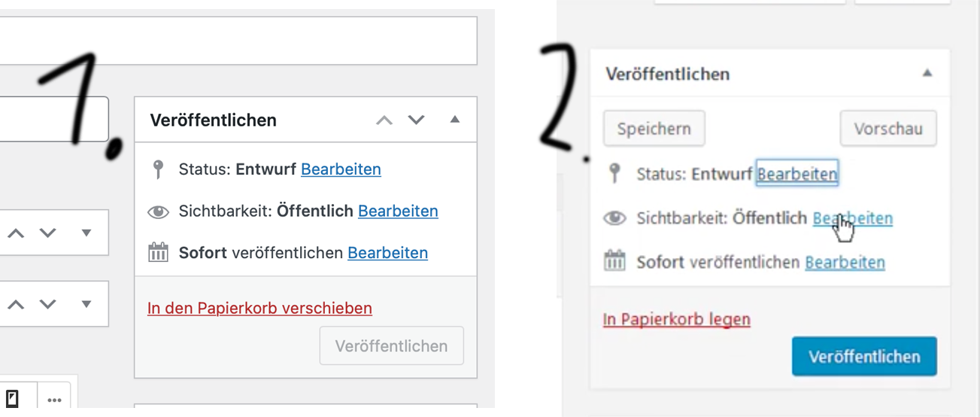Image resolution: width=980 pixels, height=417 pixels.
Task: Click "In den Papierkorb verschieben" link
Action: pyautogui.click(x=259, y=308)
